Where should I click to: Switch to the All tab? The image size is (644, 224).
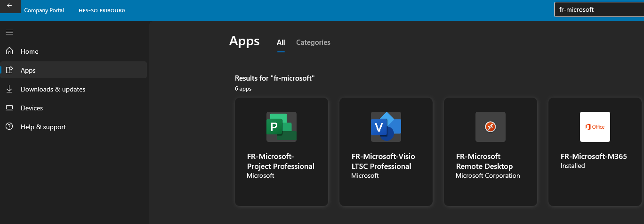coord(281,42)
